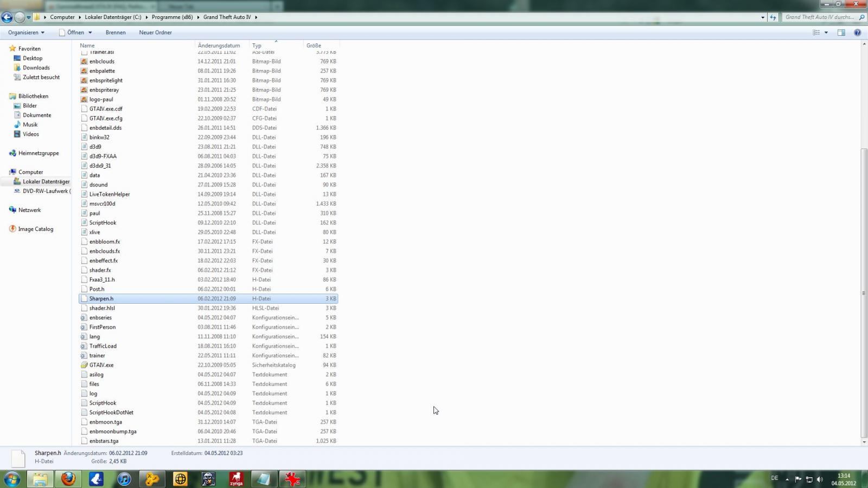
Task: Open Downloads in the sidebar
Action: pos(36,68)
